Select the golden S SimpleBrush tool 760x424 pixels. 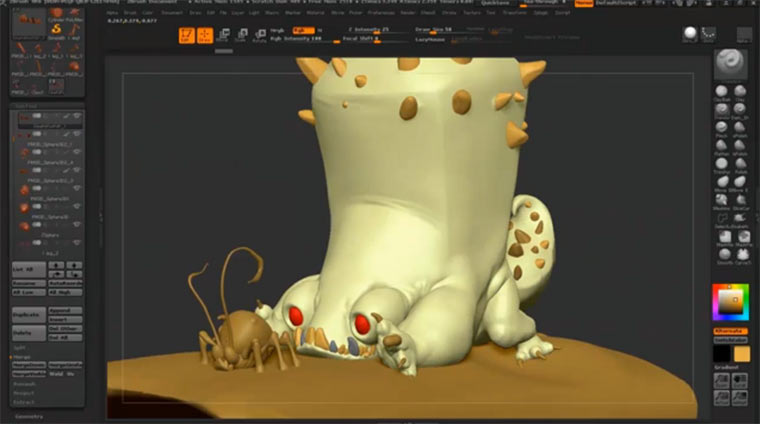(56, 30)
